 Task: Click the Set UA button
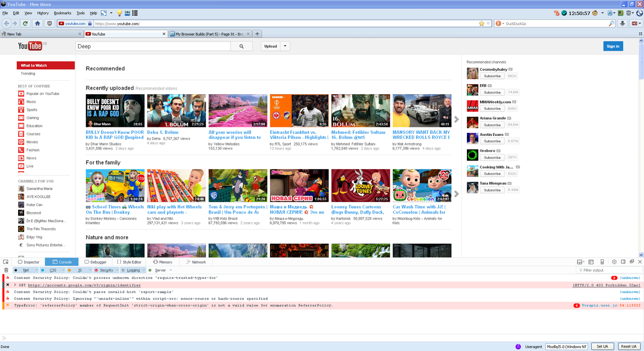click(x=602, y=346)
